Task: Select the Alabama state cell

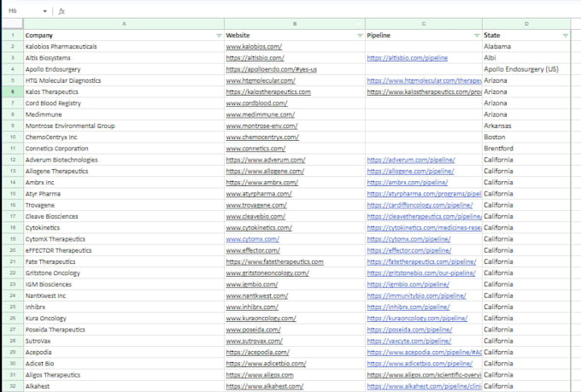Action: pyautogui.click(x=526, y=47)
